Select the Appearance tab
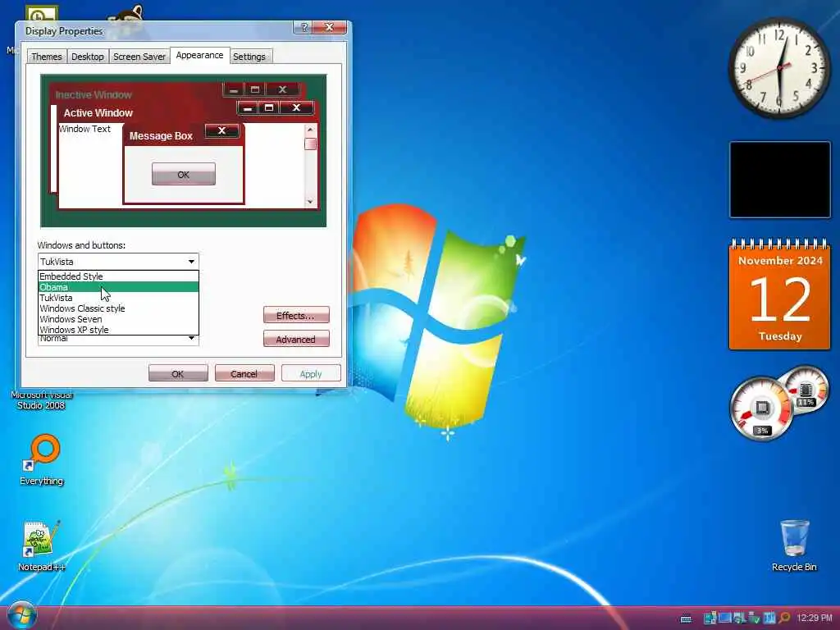 (x=199, y=55)
